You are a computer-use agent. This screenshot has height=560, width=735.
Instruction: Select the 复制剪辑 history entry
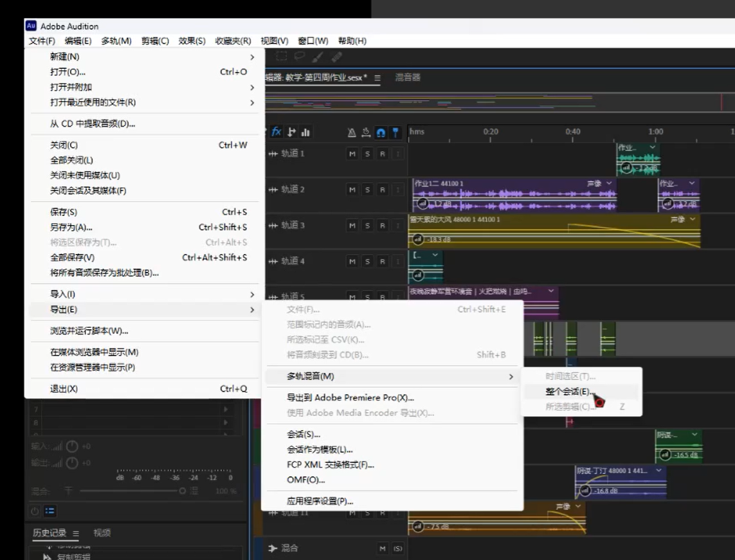point(73,557)
